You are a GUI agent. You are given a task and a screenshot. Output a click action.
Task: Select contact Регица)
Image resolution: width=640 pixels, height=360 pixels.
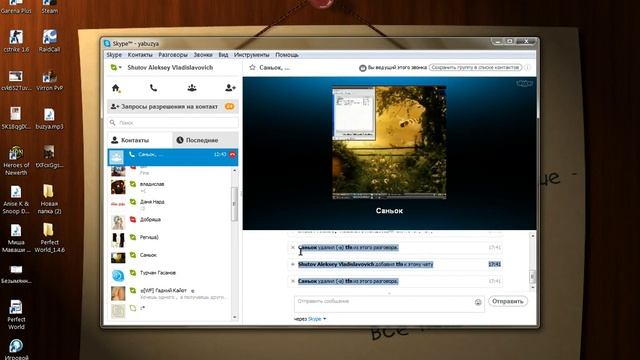coord(169,240)
